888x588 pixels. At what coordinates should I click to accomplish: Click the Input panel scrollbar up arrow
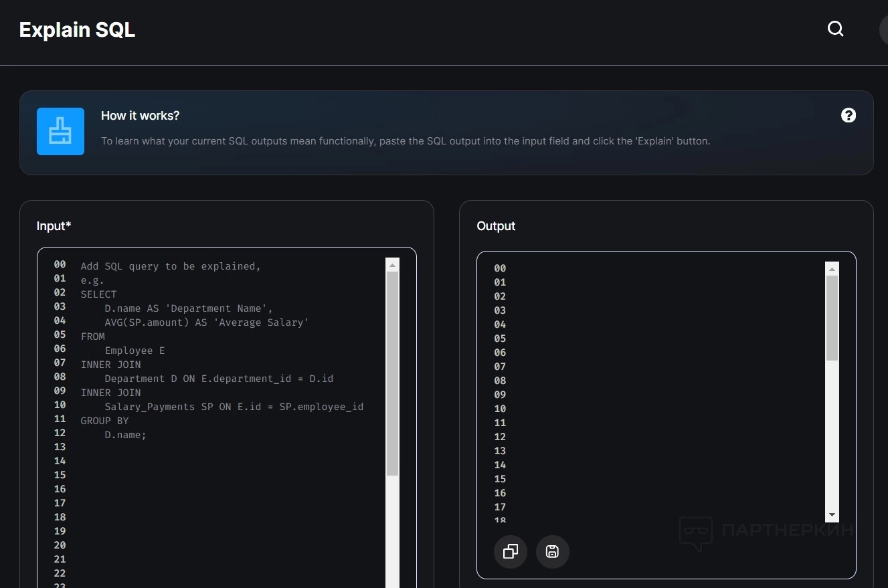point(393,265)
